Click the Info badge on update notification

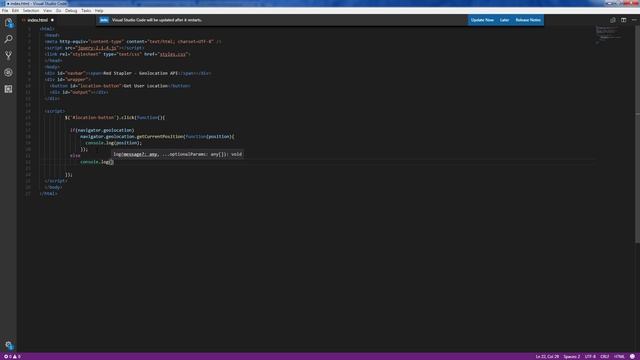(x=104, y=20)
